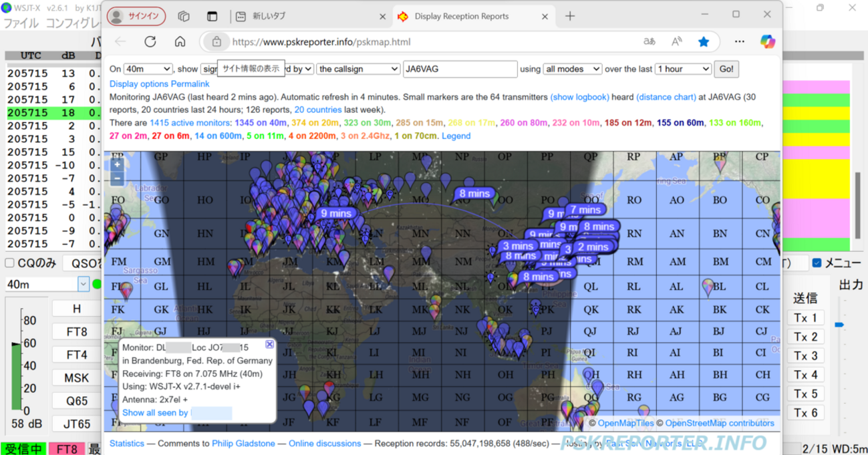The height and width of the screenshot is (455, 868).
Task: Select the FT4 mode button in WSJT-X
Action: 77,354
